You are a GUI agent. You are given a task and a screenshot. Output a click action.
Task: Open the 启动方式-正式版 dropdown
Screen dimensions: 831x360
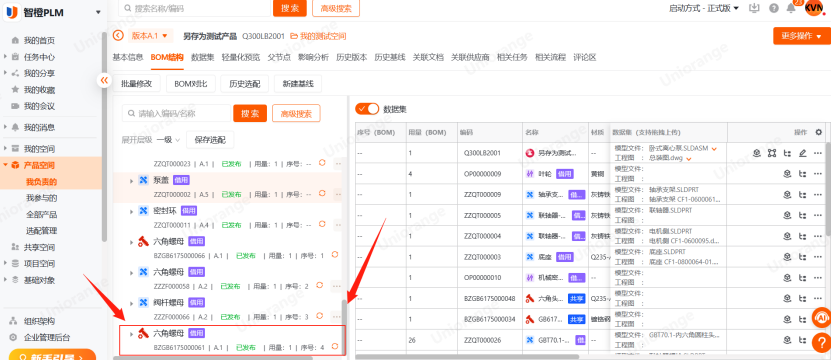coord(704,8)
